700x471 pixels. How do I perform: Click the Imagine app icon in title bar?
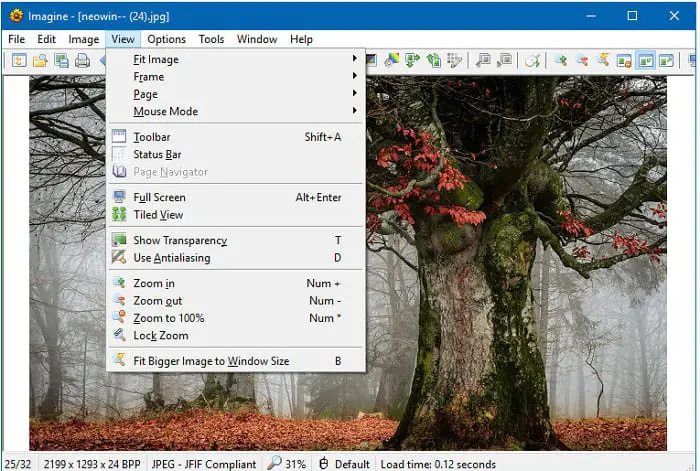(16, 16)
